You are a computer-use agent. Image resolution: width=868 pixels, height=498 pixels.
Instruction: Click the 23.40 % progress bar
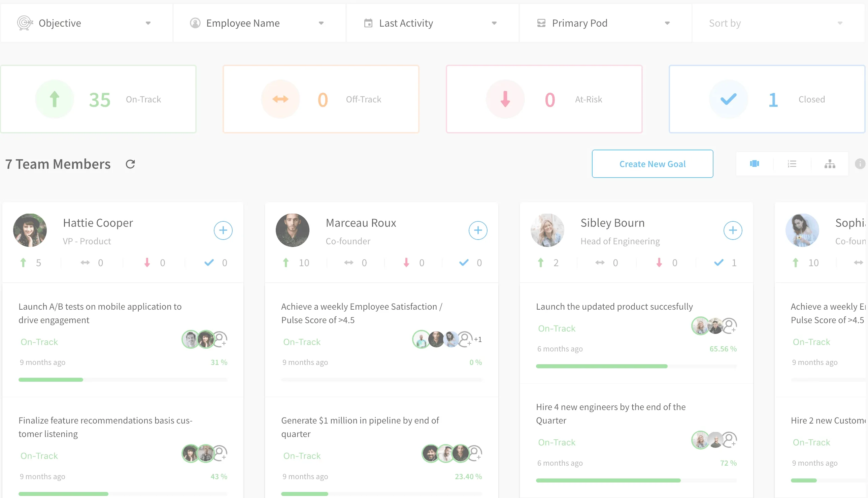pyautogui.click(x=382, y=494)
